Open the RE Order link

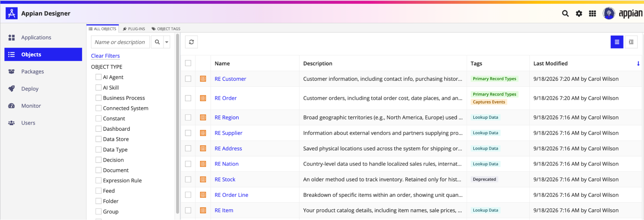(x=226, y=98)
